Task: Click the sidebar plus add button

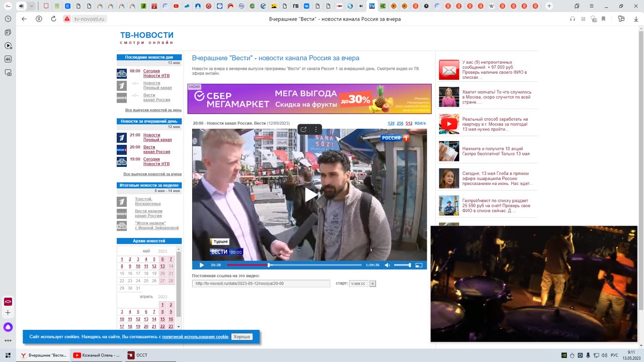Action: [x=8, y=313]
